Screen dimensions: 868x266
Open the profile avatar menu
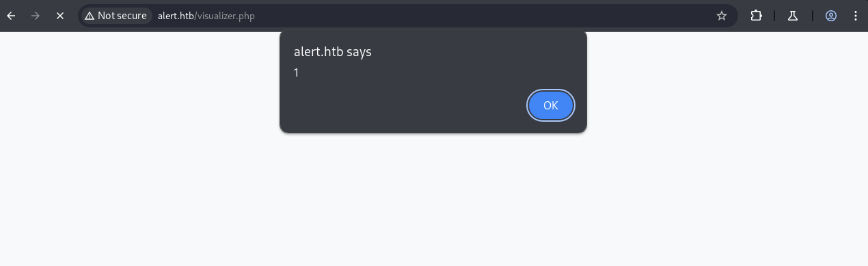[x=831, y=15]
